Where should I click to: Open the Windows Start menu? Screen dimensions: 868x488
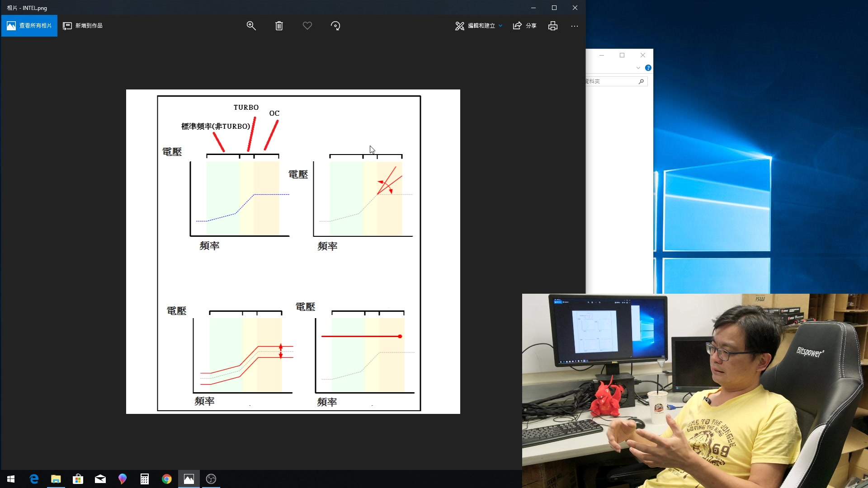pos(11,479)
